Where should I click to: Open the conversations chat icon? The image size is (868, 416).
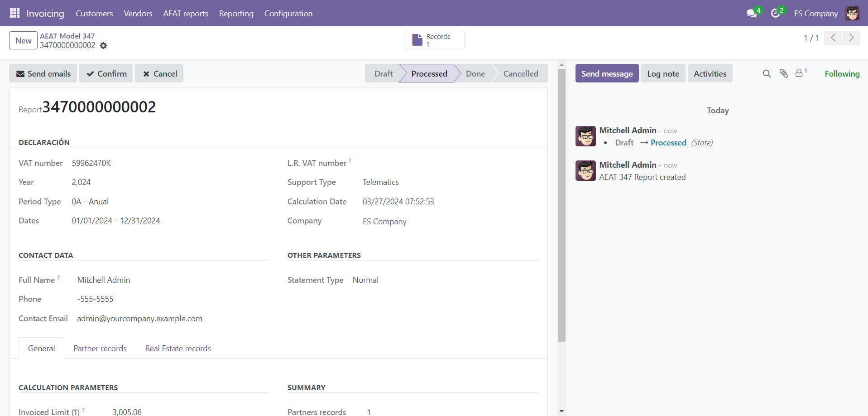click(752, 13)
